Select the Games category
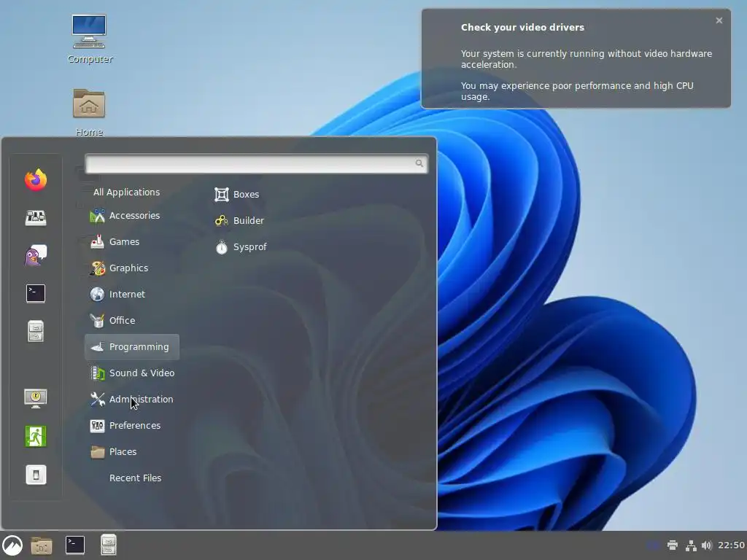This screenshot has width=747, height=560. point(132,241)
